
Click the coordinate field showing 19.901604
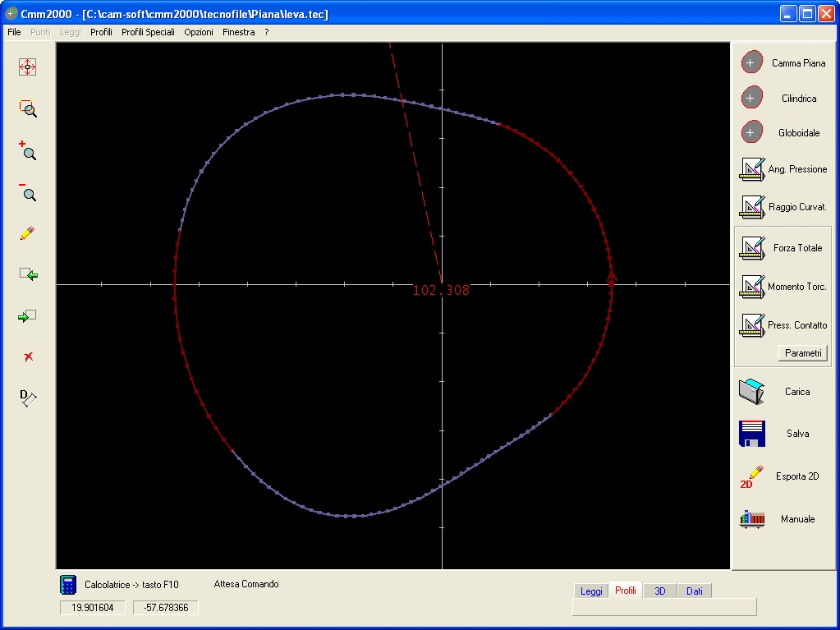click(x=93, y=608)
